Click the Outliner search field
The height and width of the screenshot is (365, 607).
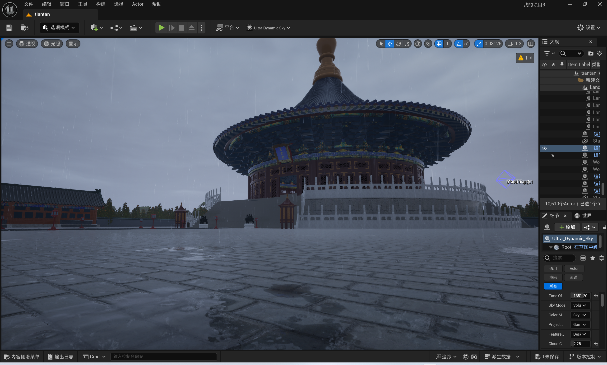pos(571,53)
